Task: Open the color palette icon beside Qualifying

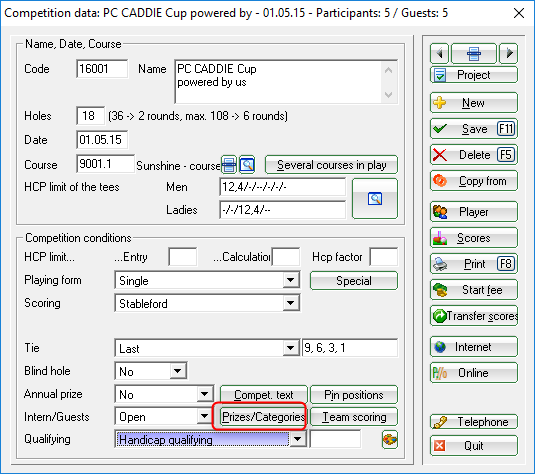Action: click(x=390, y=439)
